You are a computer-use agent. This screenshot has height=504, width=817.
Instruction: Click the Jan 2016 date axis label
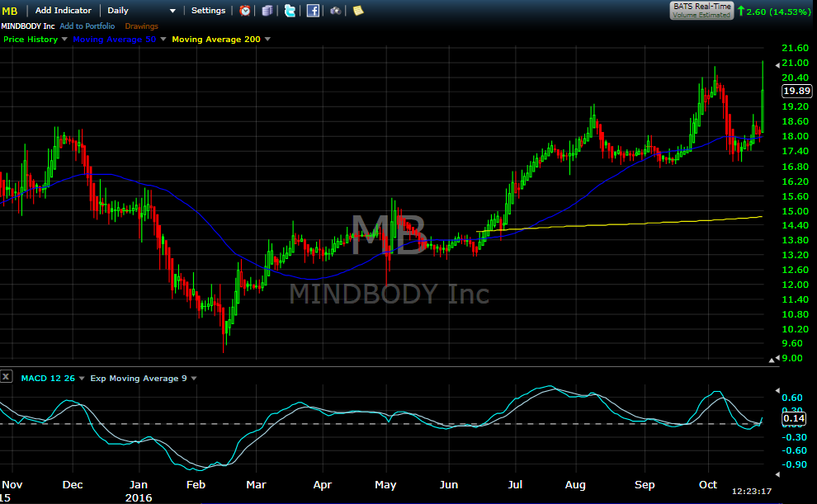(x=139, y=491)
